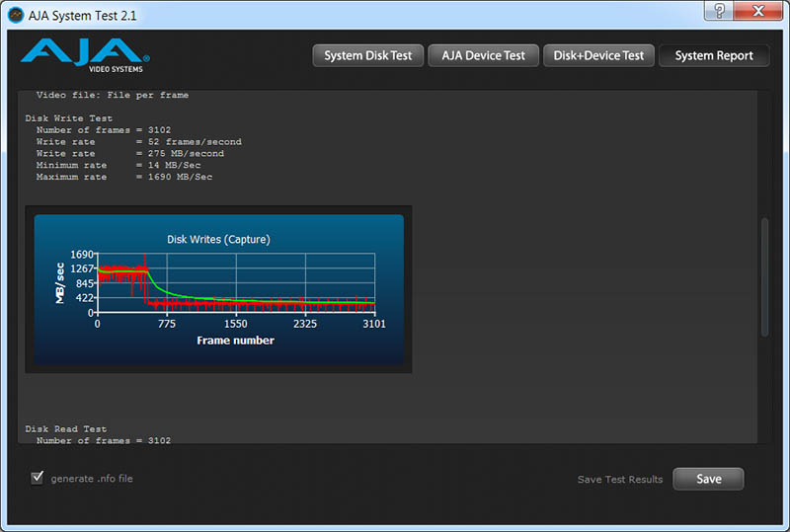Click the Disk Writes (Capture) chart

point(218,289)
